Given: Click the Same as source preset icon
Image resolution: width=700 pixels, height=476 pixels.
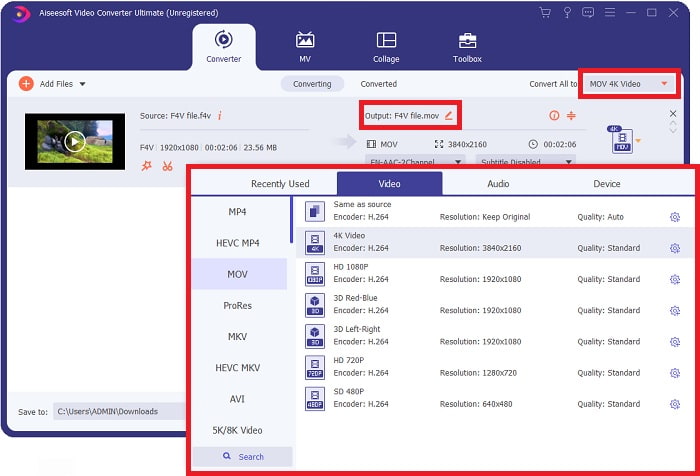Looking at the screenshot, I should click(315, 211).
